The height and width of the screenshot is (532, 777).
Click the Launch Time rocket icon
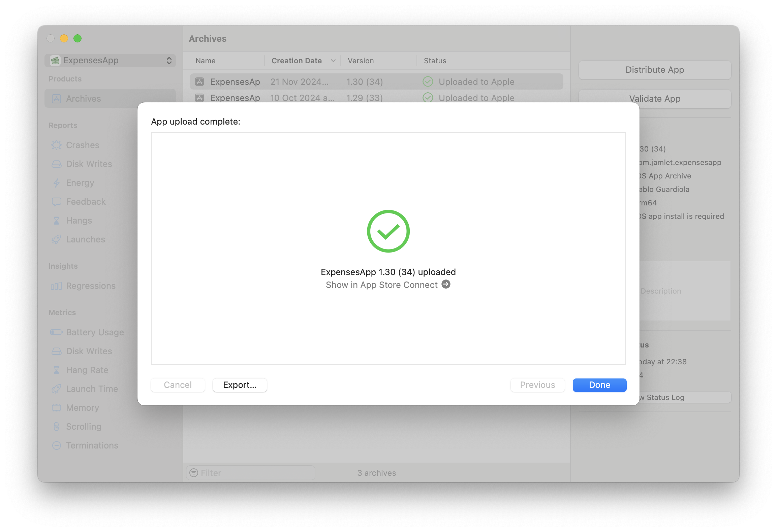(56, 389)
